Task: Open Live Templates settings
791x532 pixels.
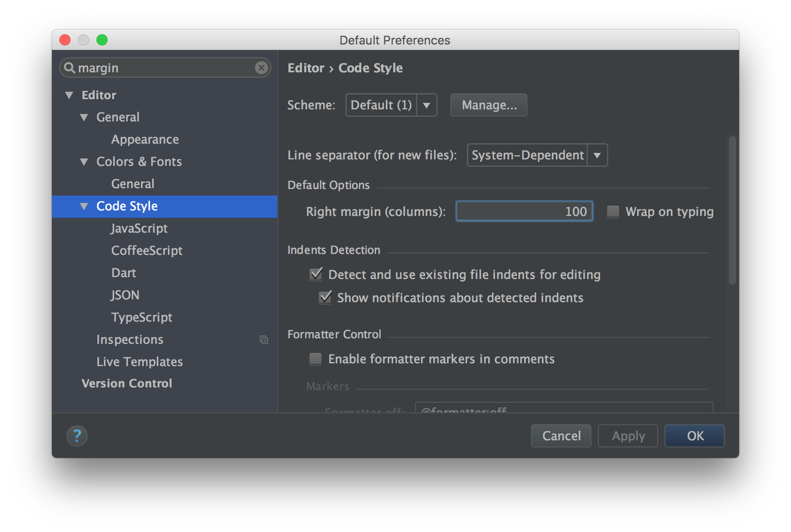Action: tap(140, 362)
